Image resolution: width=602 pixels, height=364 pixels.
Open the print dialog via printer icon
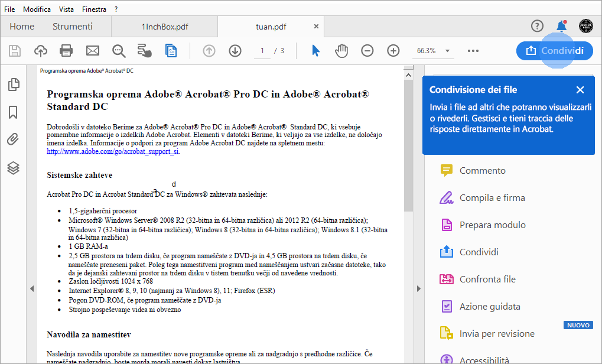(66, 51)
